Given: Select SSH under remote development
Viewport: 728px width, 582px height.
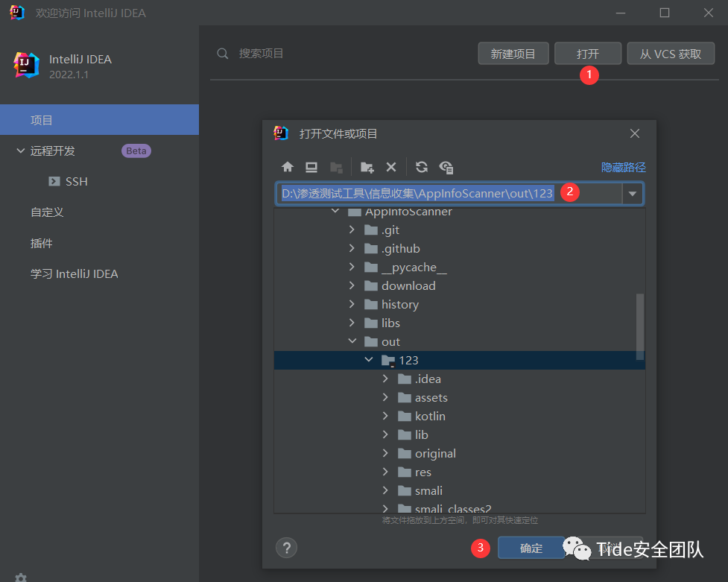Looking at the screenshot, I should click(x=99, y=182).
